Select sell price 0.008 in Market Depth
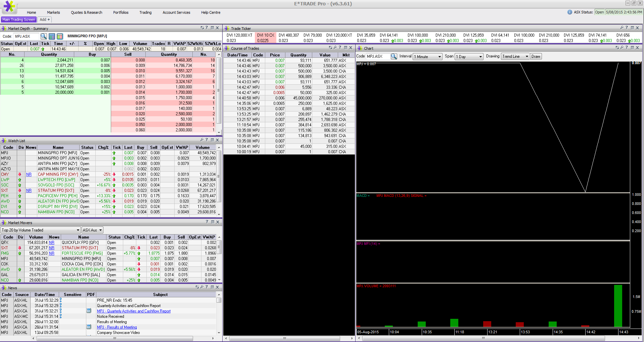Viewport: 644px width, 342px height. [x=140, y=60]
